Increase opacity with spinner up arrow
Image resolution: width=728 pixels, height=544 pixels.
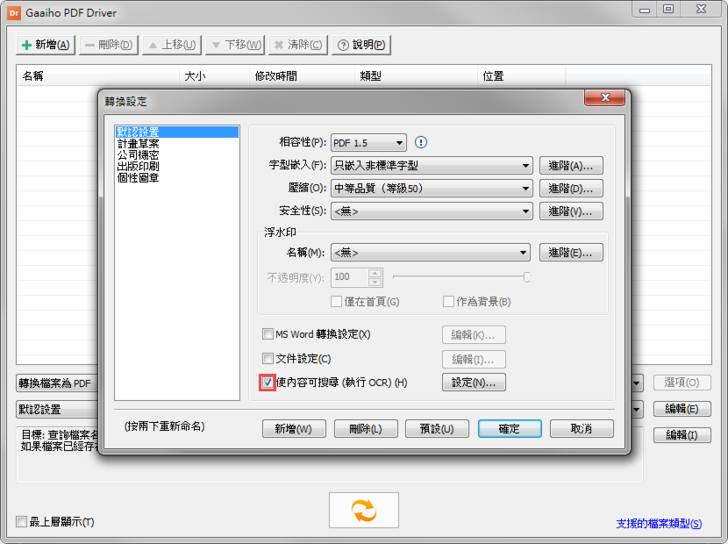(x=375, y=273)
